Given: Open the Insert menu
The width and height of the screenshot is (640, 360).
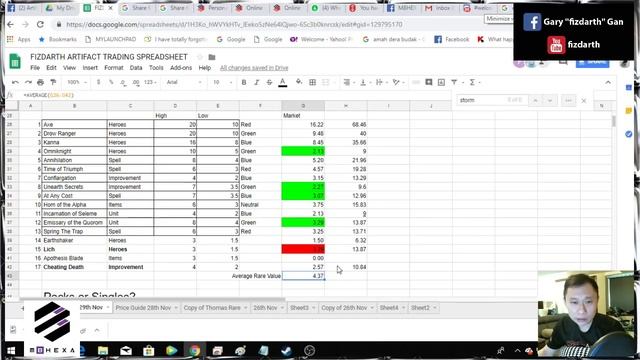Looking at the screenshot, I should (90, 68).
